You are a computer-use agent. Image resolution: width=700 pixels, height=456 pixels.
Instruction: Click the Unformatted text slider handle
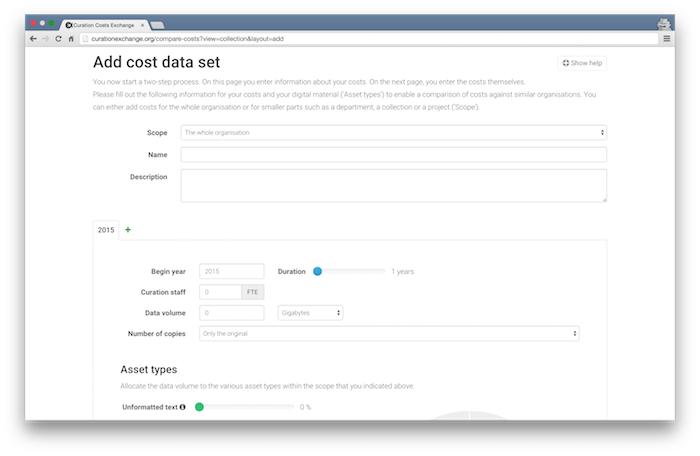pyautogui.click(x=200, y=407)
